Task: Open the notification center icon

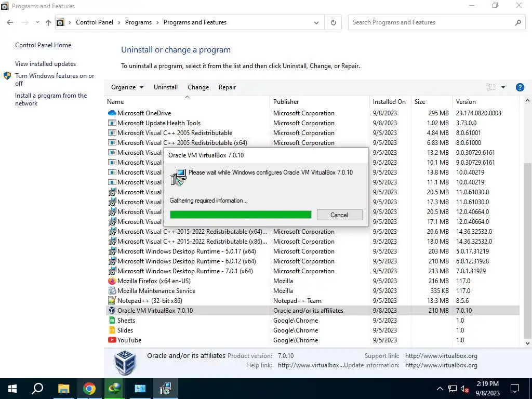Action: (515, 389)
